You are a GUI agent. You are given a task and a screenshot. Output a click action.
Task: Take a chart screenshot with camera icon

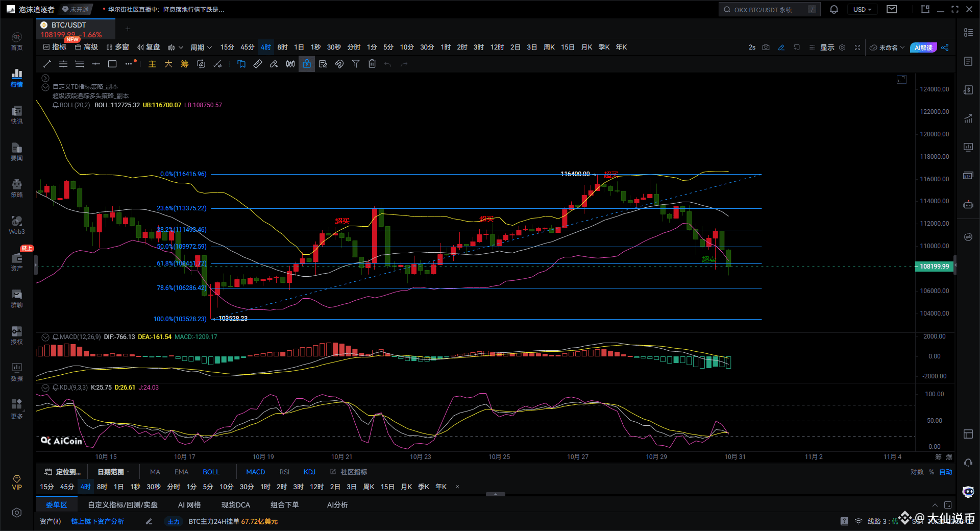coord(766,47)
